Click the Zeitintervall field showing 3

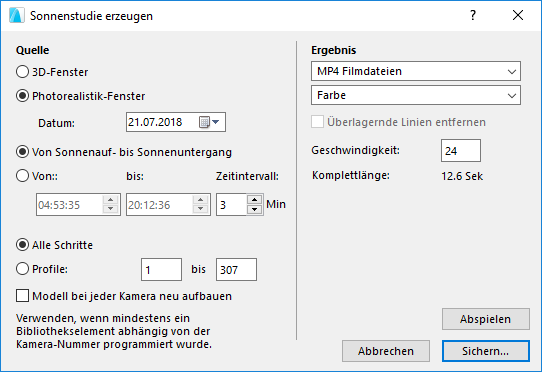231,205
